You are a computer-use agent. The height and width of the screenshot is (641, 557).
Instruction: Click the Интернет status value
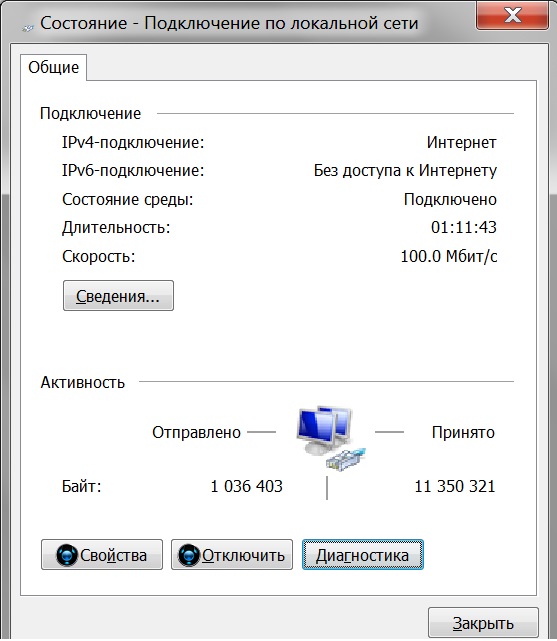tap(461, 142)
